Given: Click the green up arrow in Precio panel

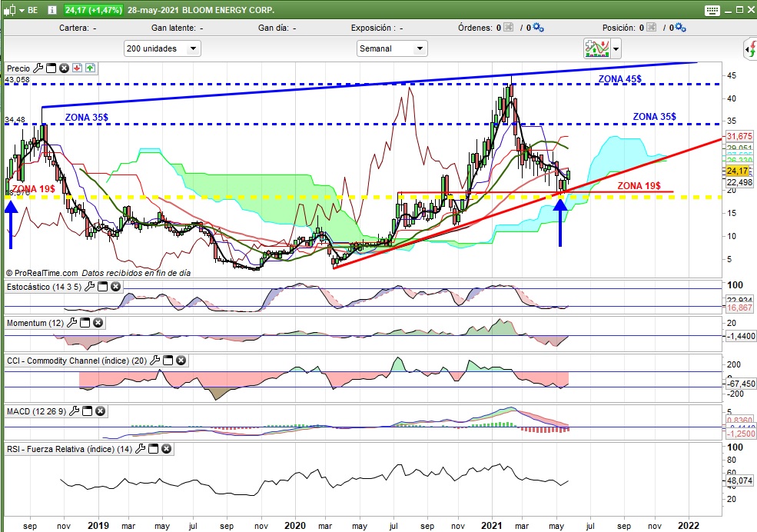Looking at the screenshot, I should tap(90, 68).
